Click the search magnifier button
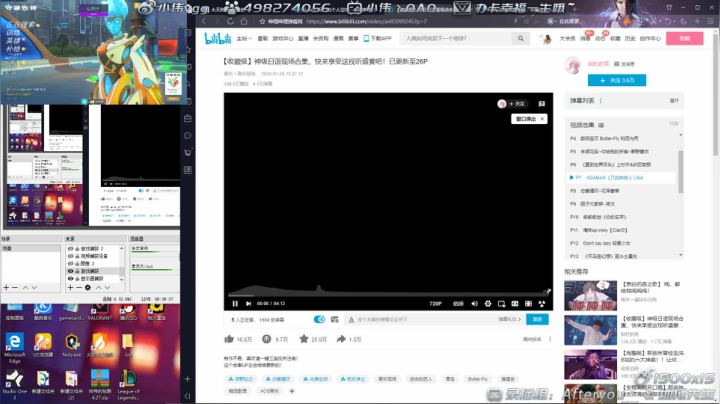This screenshot has width=720, height=404. pyautogui.click(x=521, y=39)
